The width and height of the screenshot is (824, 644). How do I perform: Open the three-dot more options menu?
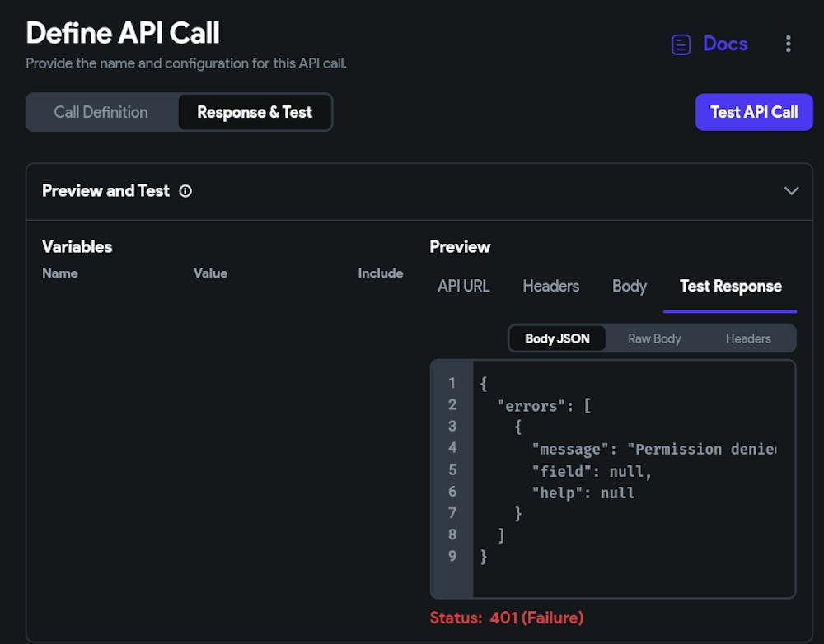[789, 44]
